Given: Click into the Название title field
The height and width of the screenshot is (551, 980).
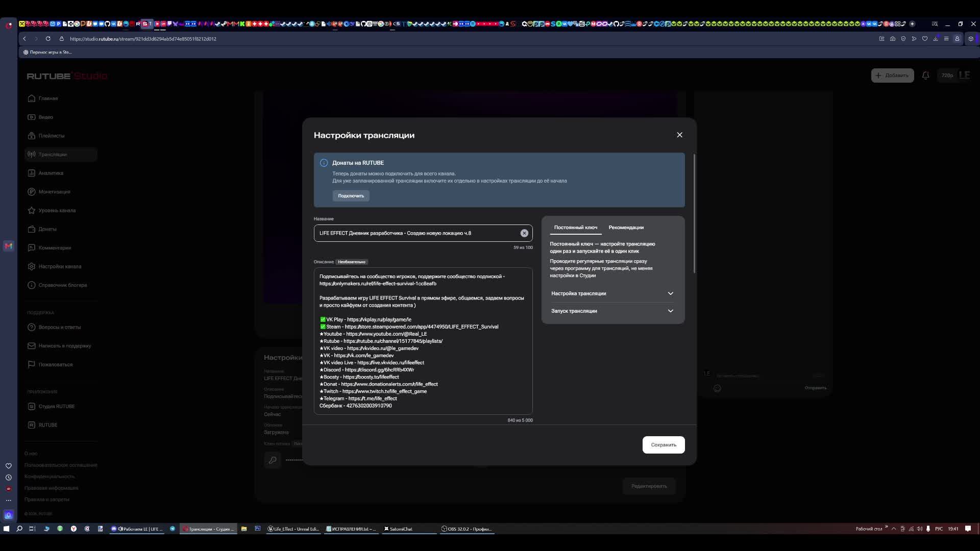Looking at the screenshot, I should (x=423, y=233).
